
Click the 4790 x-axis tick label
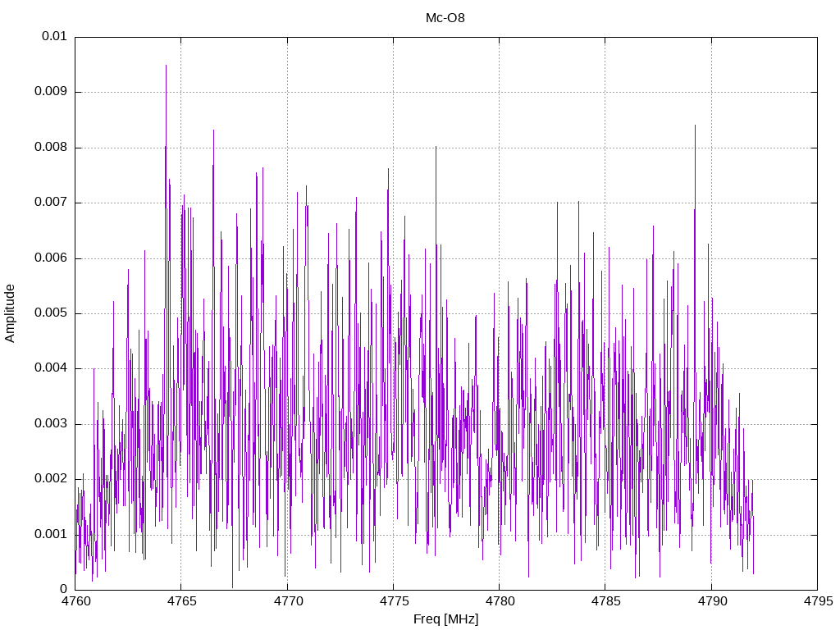pyautogui.click(x=712, y=601)
